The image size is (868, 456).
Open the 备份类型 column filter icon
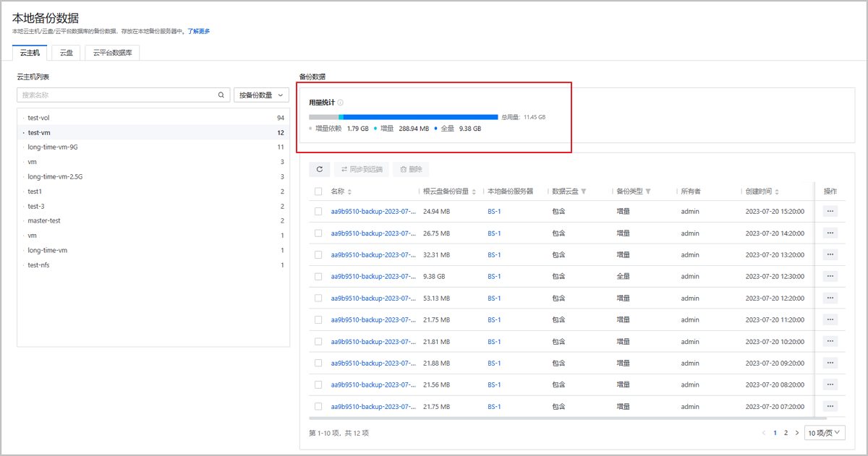tap(648, 192)
